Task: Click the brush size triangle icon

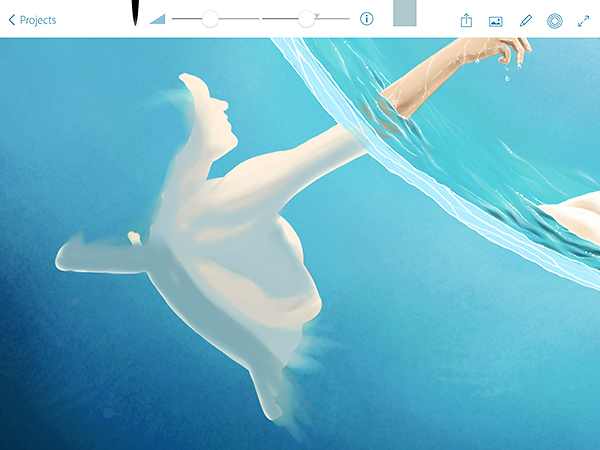Action: coord(157,19)
